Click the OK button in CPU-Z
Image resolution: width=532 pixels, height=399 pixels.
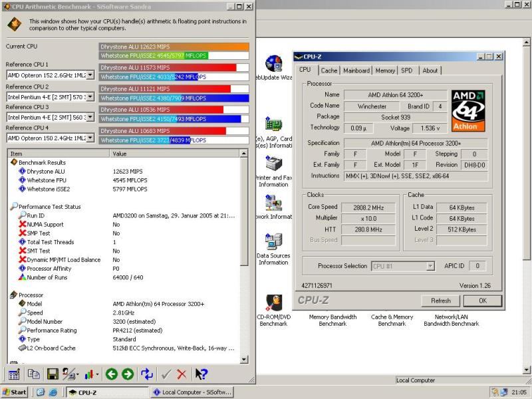click(x=483, y=301)
